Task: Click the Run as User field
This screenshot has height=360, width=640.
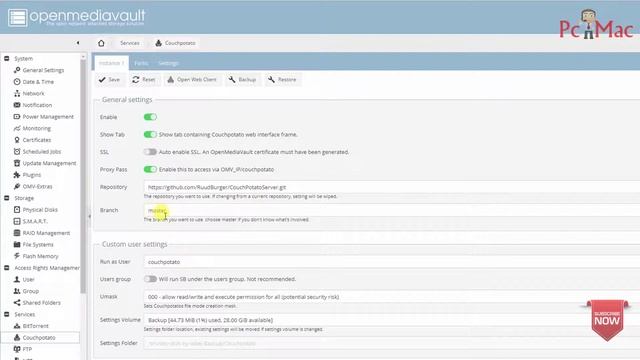Action: point(392,262)
